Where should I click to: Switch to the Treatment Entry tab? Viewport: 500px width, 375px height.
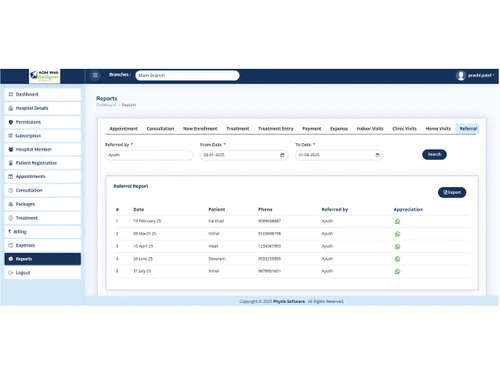point(276,129)
